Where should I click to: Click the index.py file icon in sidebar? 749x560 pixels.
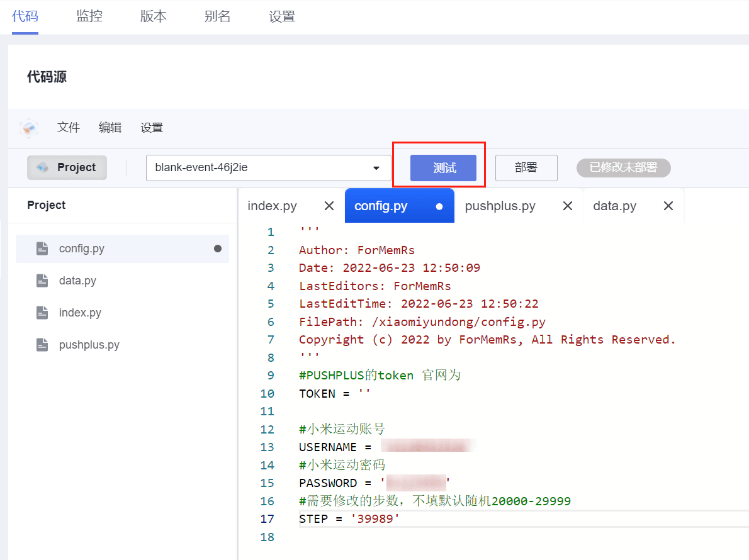point(42,313)
